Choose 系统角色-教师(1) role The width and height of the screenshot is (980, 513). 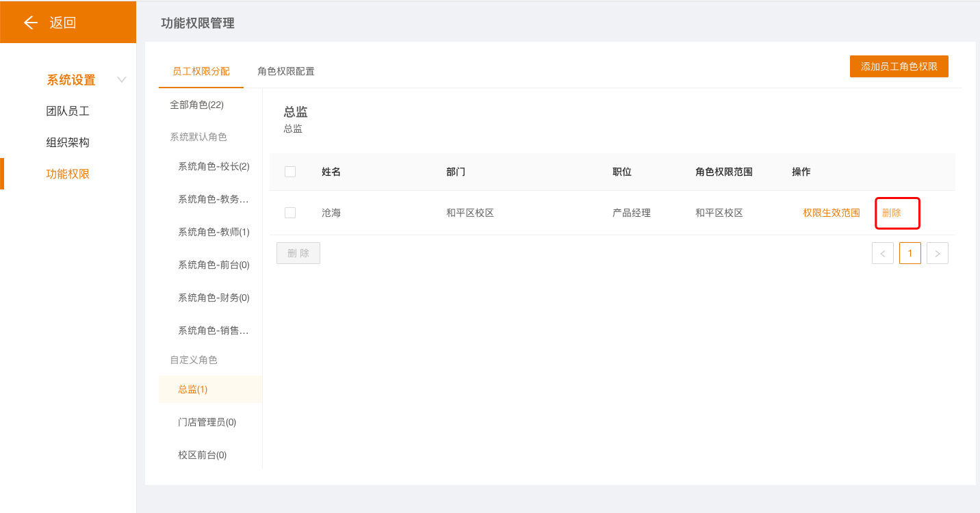214,232
